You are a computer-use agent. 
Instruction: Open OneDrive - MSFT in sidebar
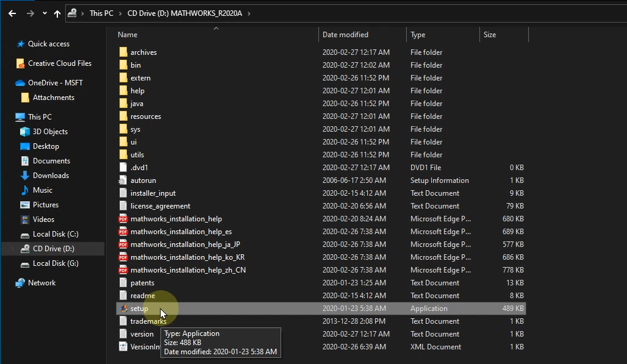click(55, 83)
